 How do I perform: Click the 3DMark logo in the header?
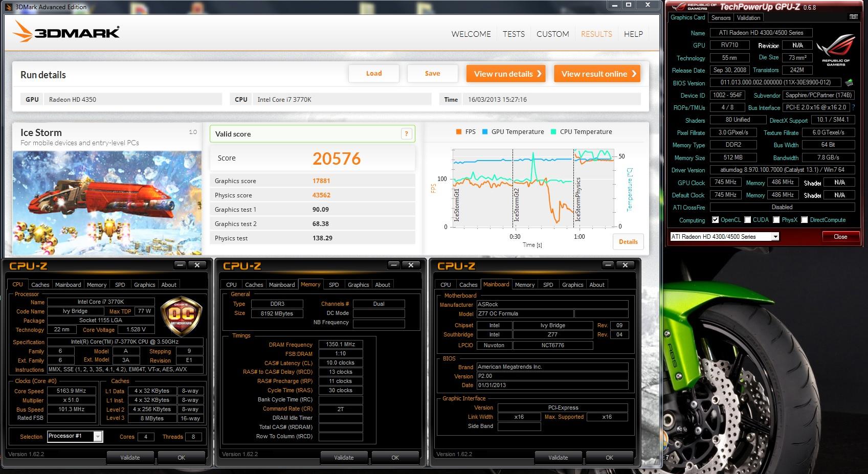[x=66, y=32]
